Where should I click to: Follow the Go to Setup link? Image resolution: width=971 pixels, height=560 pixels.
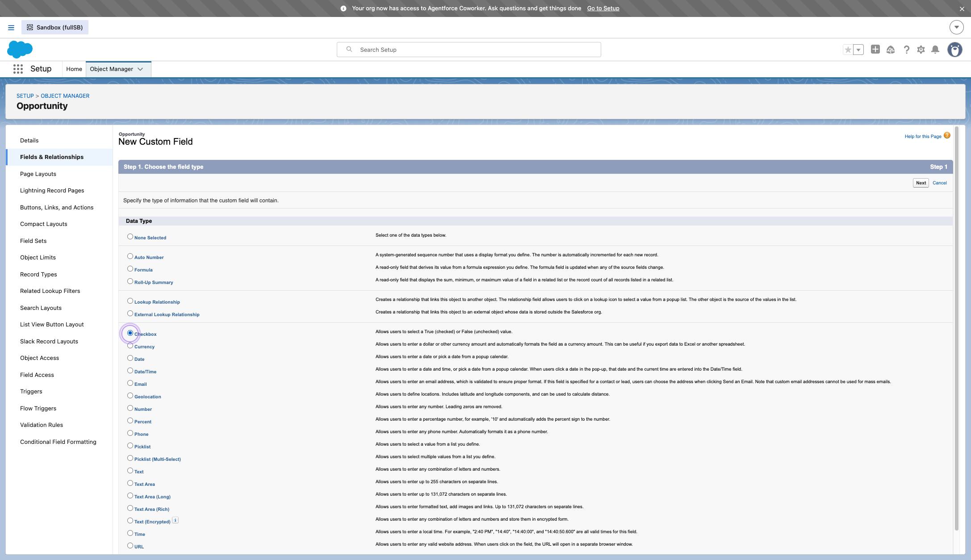[603, 8]
